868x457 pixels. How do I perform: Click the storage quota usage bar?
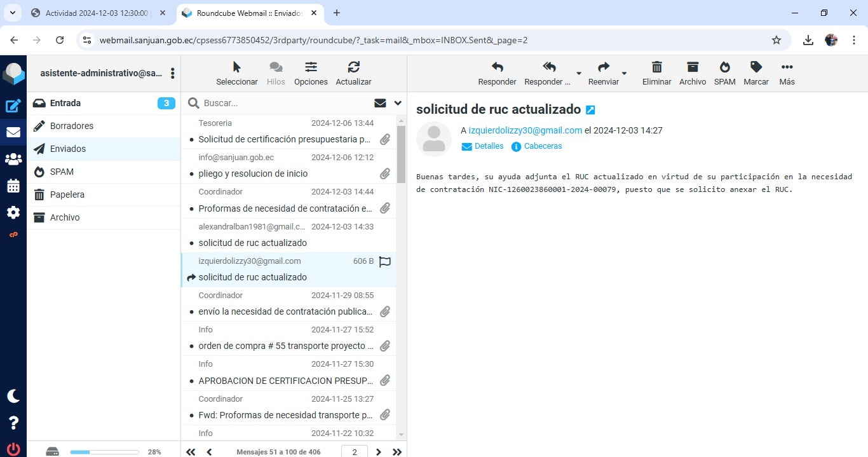[104, 452]
